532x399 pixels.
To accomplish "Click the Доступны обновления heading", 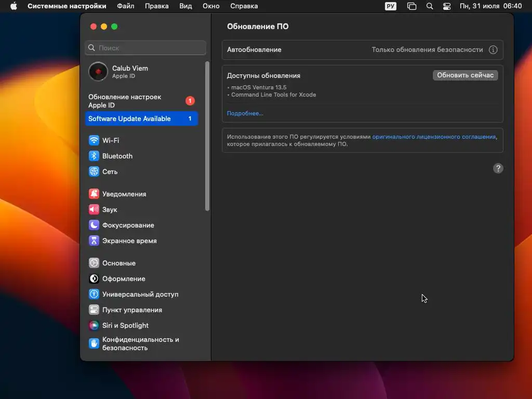I will (x=263, y=76).
